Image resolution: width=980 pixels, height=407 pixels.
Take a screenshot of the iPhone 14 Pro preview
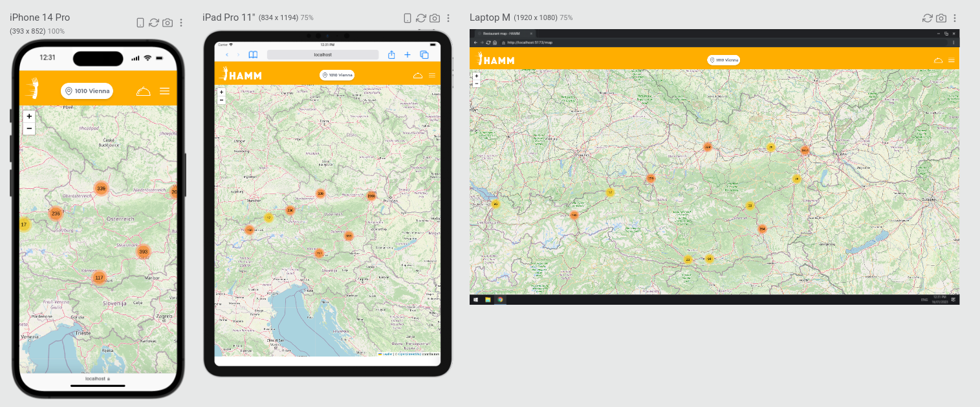[x=168, y=23]
